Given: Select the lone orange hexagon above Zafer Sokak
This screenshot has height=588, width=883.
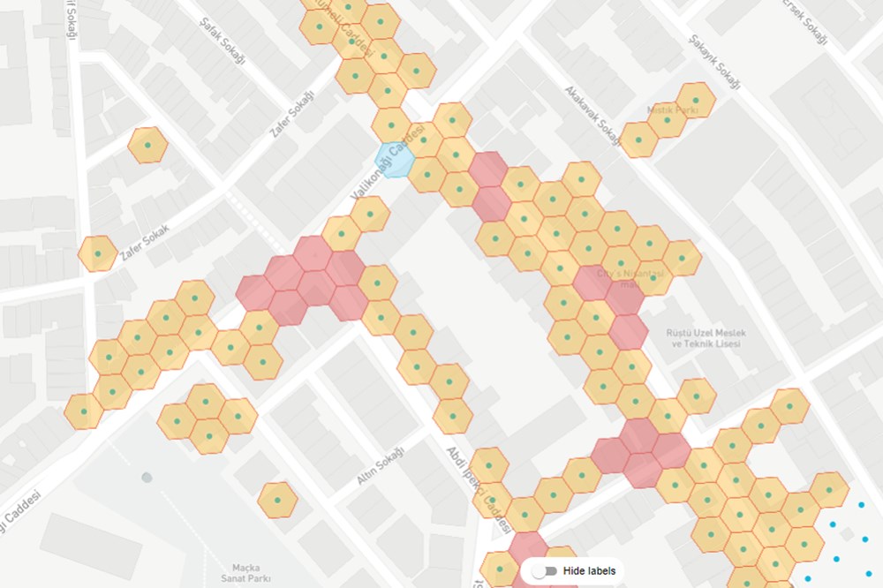Looking at the screenshot, I should pos(97,253).
